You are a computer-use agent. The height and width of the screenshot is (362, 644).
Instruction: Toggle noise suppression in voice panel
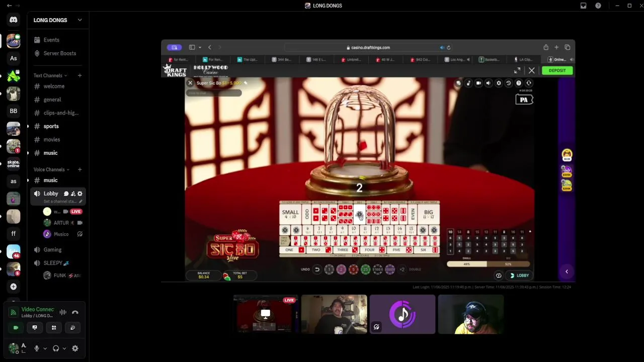(x=63, y=312)
